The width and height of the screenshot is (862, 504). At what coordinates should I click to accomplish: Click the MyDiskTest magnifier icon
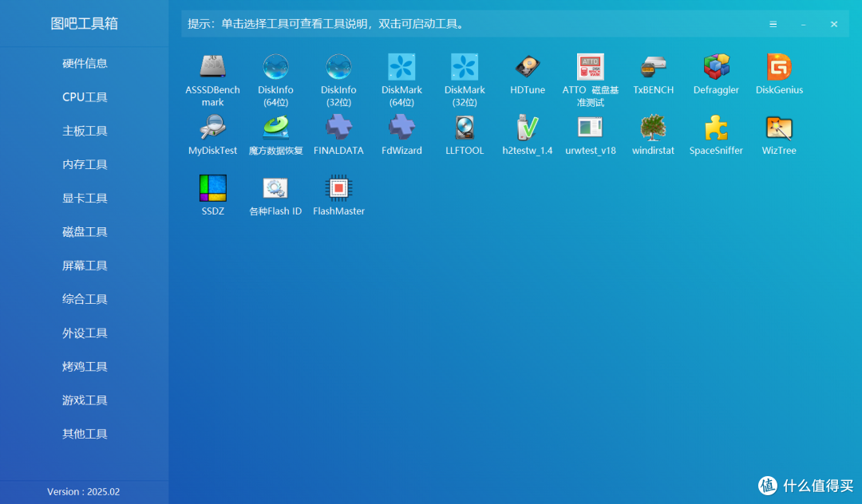point(213,128)
